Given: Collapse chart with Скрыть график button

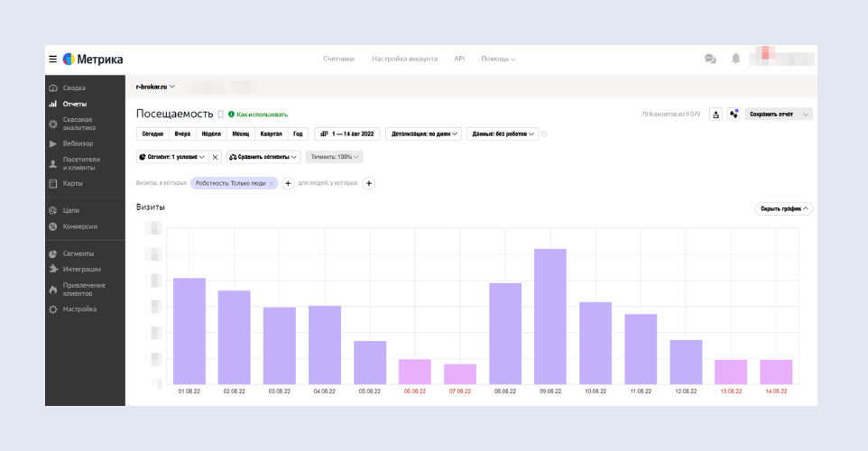Looking at the screenshot, I should 783,208.
